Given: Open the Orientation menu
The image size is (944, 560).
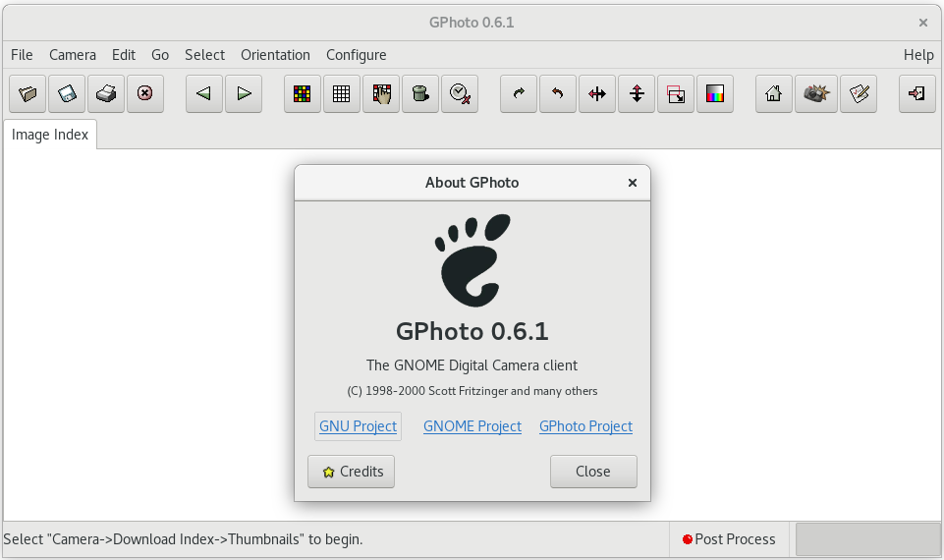Looking at the screenshot, I should (x=275, y=55).
